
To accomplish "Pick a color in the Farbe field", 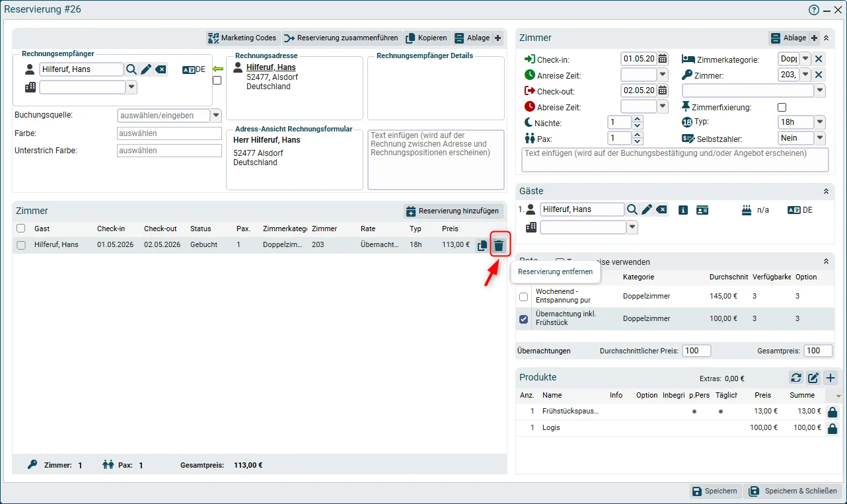I will 169,133.
